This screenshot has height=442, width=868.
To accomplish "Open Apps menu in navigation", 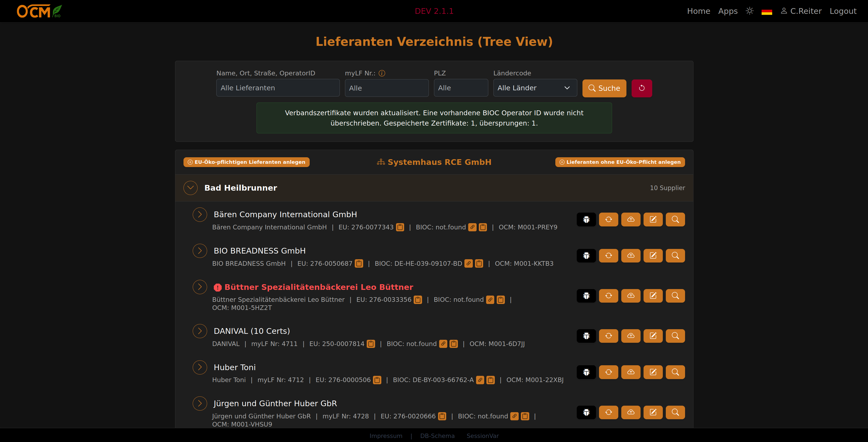I will click(x=728, y=11).
